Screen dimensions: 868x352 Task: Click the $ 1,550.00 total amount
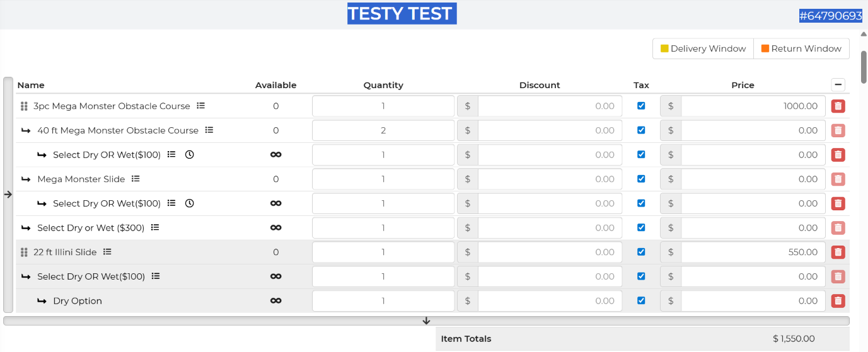pyautogui.click(x=794, y=339)
